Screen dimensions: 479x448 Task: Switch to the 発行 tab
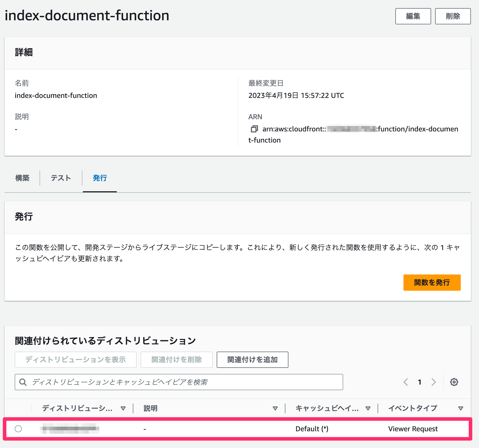pyautogui.click(x=100, y=178)
